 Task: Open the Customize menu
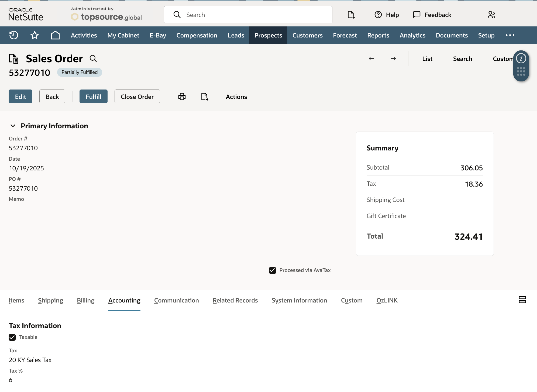click(503, 59)
